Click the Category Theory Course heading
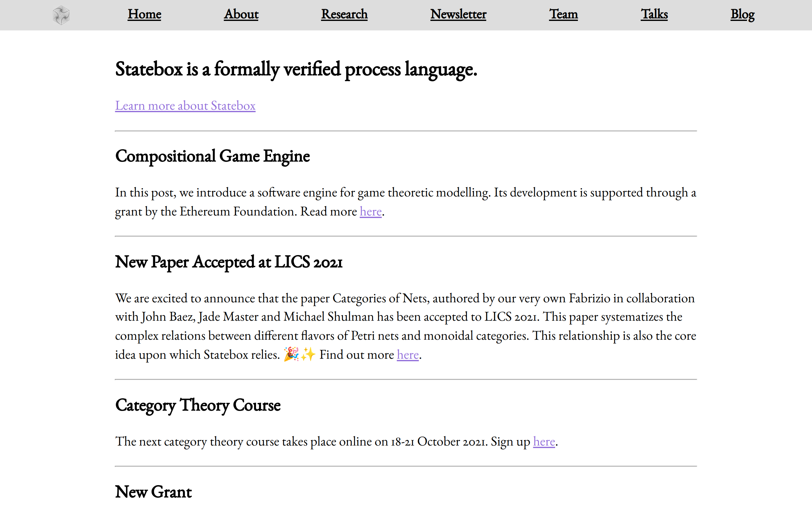This screenshot has width=812, height=507. pos(198,405)
